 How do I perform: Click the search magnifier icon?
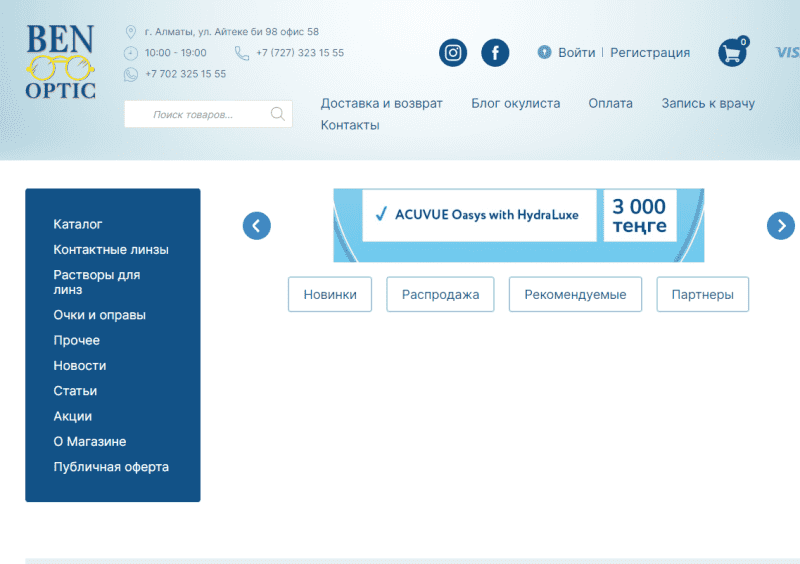278,114
